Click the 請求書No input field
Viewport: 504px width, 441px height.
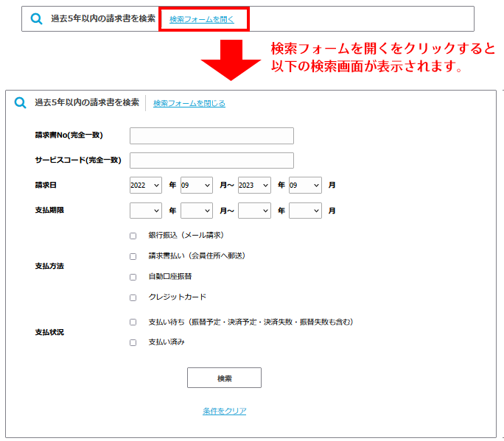point(211,135)
